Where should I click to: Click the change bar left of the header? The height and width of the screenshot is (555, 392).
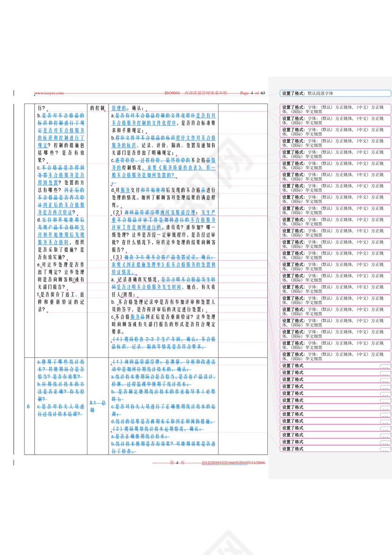14,93
